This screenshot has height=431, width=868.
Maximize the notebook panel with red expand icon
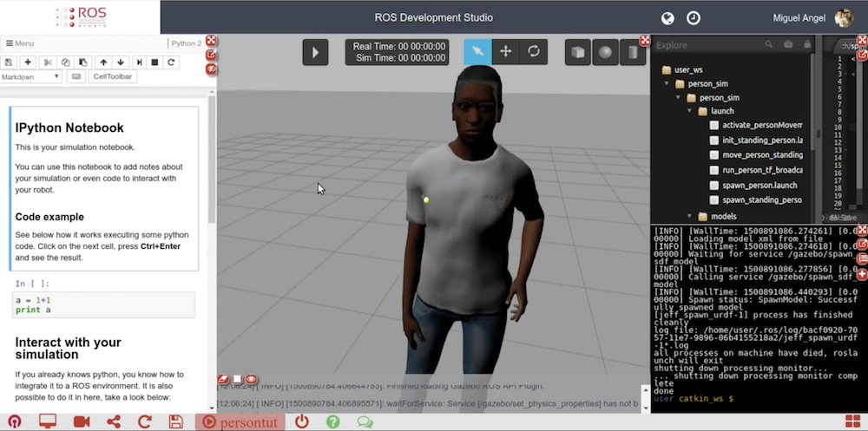(211, 41)
